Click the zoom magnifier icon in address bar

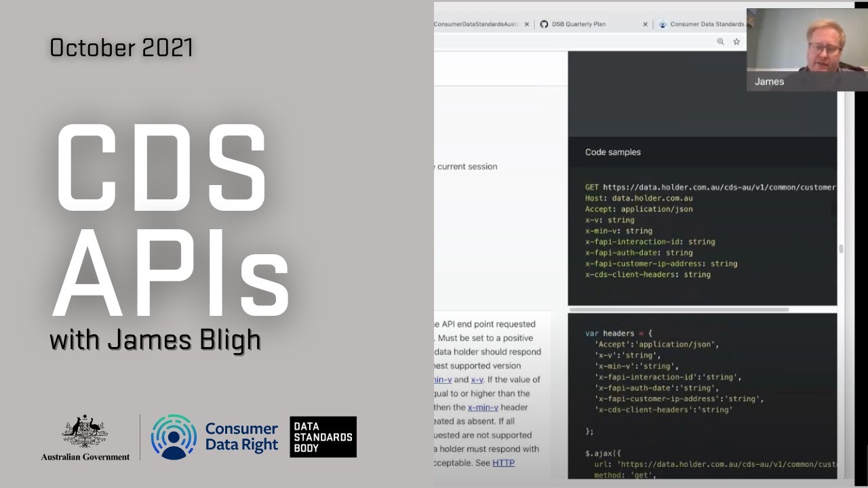click(720, 42)
